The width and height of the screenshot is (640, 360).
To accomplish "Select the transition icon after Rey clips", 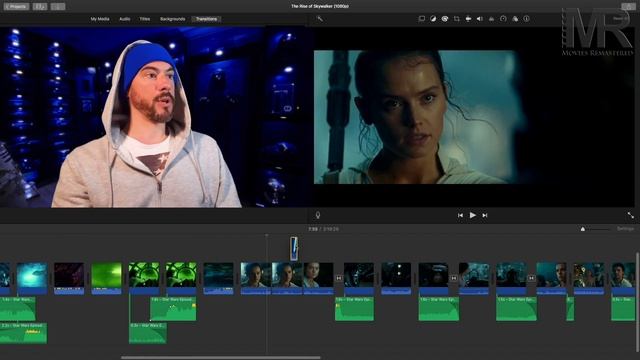I will 339,278.
